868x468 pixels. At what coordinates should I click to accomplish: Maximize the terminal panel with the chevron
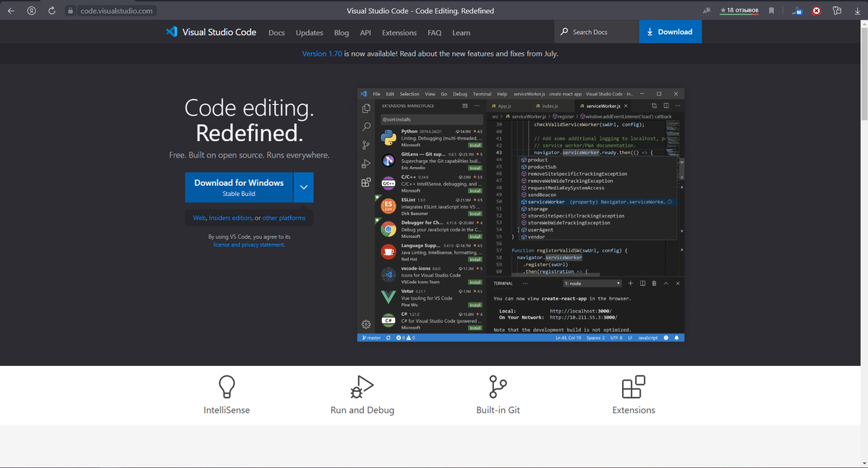[x=665, y=284]
